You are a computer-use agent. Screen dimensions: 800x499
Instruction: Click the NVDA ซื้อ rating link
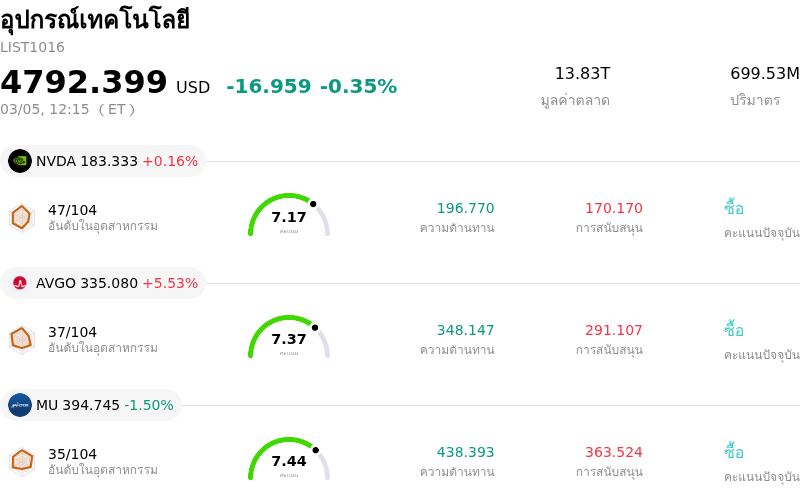[x=734, y=208]
